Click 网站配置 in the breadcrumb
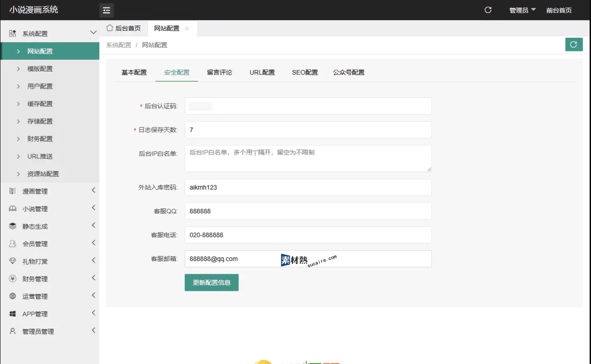The width and height of the screenshot is (591, 364). [x=154, y=45]
